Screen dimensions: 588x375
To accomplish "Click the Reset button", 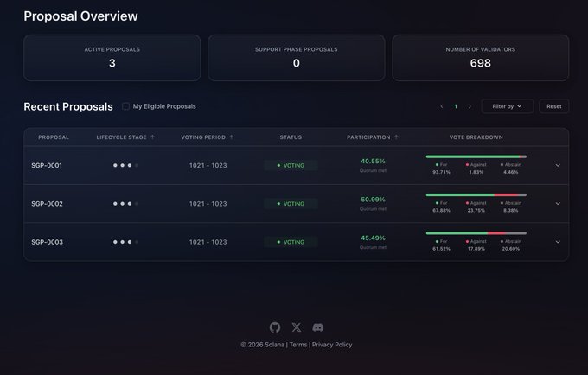I will point(554,106).
